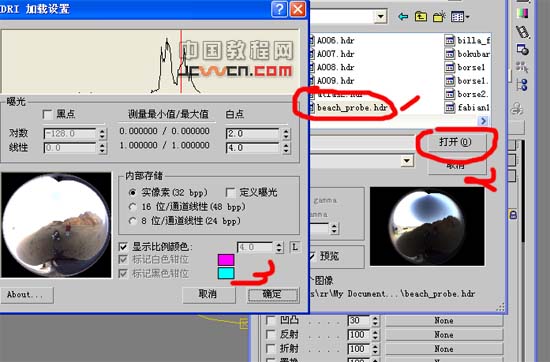Select file beach_probe.hdr

352,107
